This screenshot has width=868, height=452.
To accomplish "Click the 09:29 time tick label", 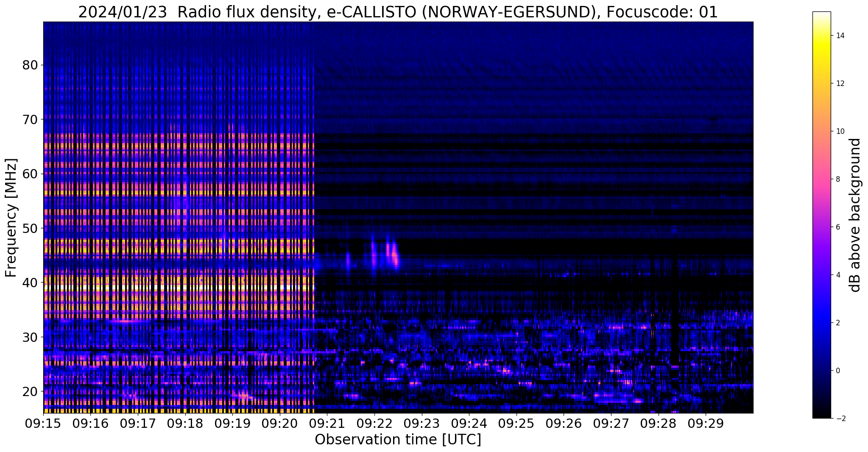I will pyautogui.click(x=706, y=424).
